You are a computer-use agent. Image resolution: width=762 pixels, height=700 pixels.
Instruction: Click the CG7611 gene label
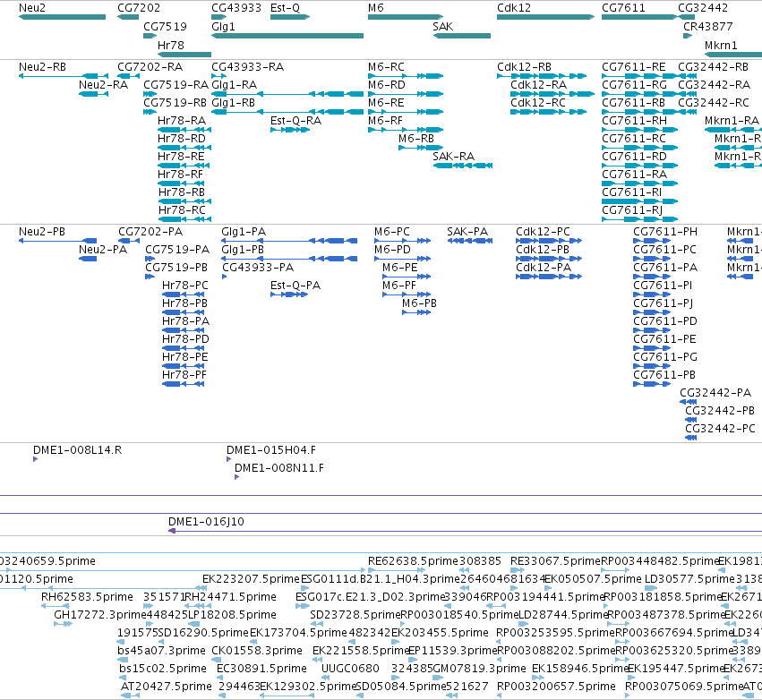623,8
